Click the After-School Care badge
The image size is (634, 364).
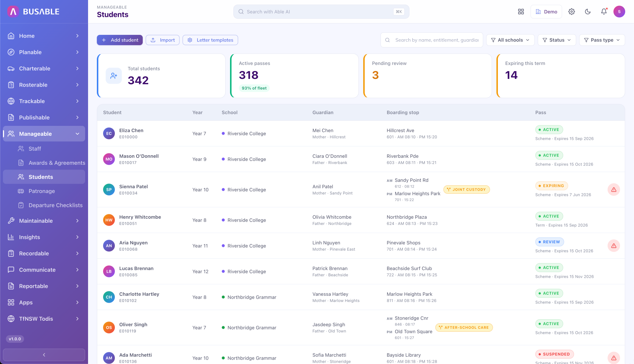(x=464, y=328)
